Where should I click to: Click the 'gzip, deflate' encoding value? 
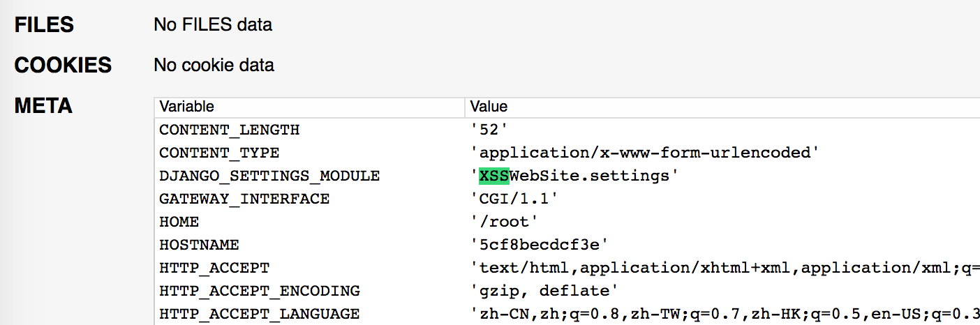point(544,291)
